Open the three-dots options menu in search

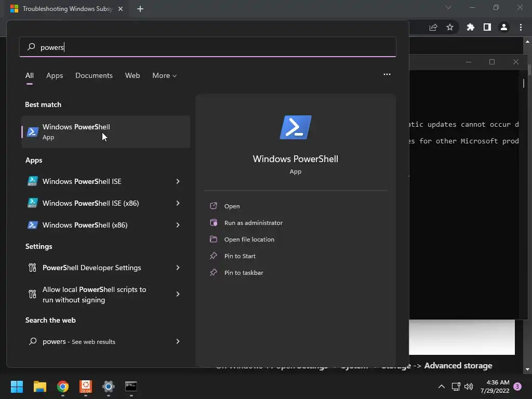pyautogui.click(x=387, y=74)
